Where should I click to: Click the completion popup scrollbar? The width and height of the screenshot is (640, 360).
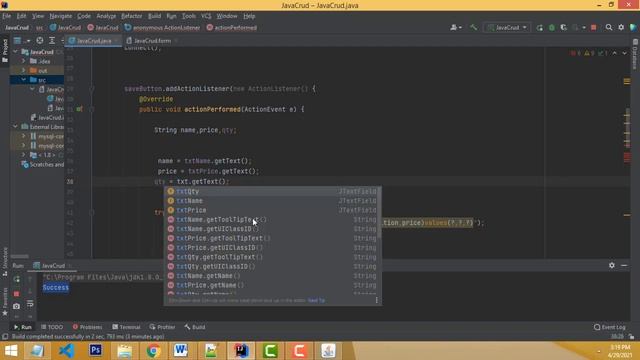click(380, 212)
